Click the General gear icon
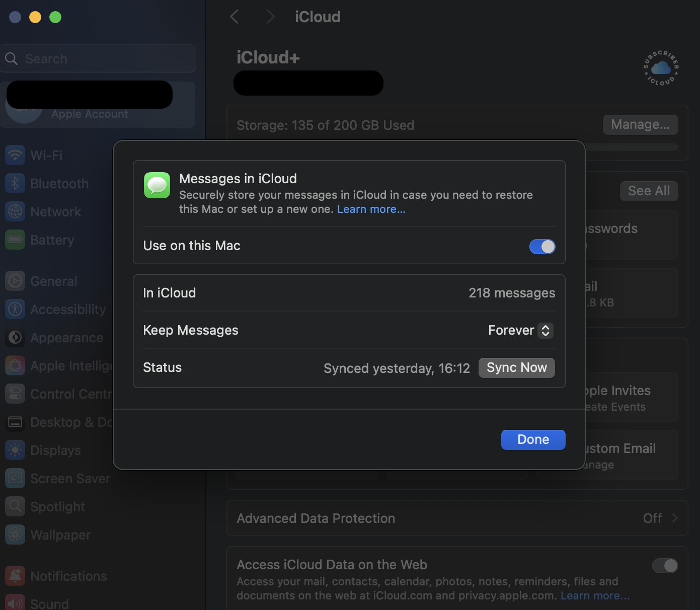 [x=15, y=281]
